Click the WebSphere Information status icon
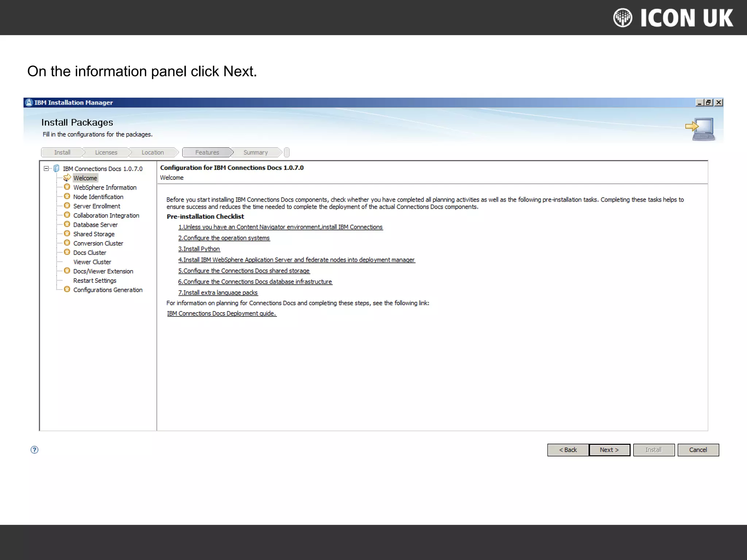Screen dimensions: 747x560 [x=67, y=187]
